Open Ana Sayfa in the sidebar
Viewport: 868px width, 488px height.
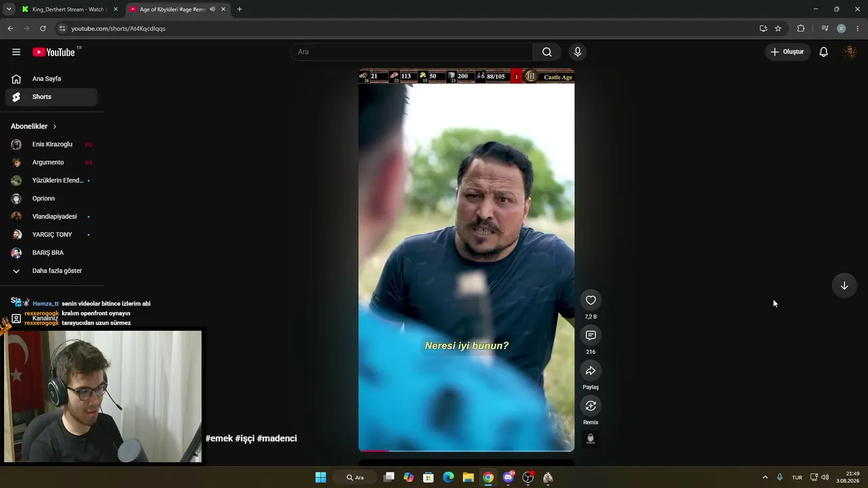click(x=52, y=79)
